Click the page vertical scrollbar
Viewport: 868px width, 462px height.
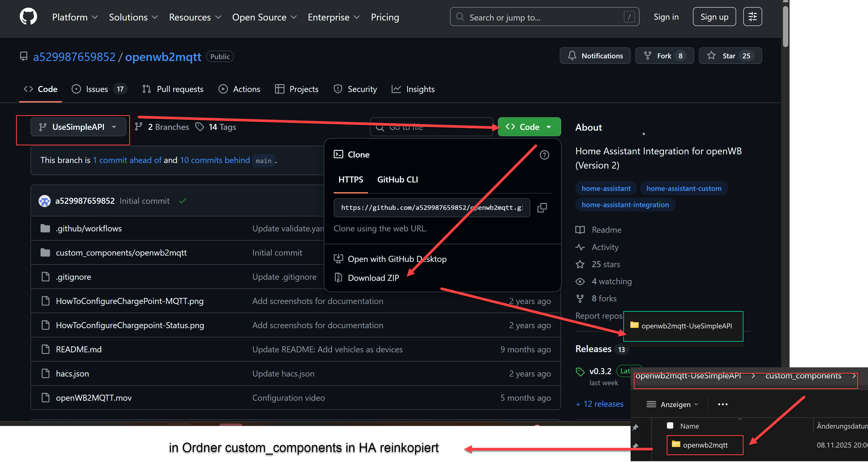(x=785, y=27)
